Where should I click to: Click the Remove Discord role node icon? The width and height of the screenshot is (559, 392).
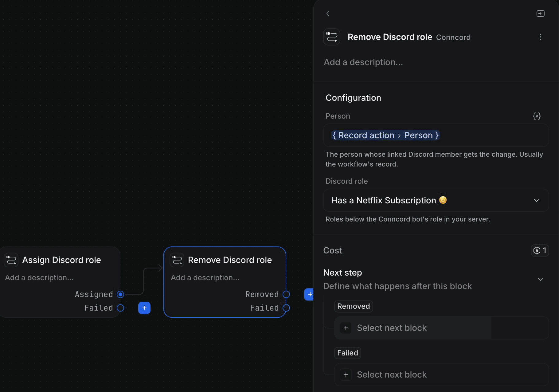(x=177, y=260)
